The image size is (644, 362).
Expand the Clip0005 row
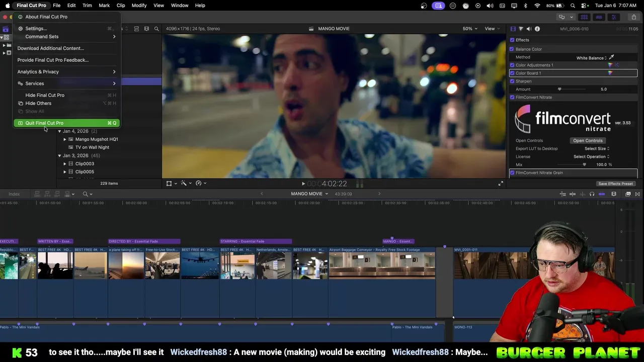64,172
